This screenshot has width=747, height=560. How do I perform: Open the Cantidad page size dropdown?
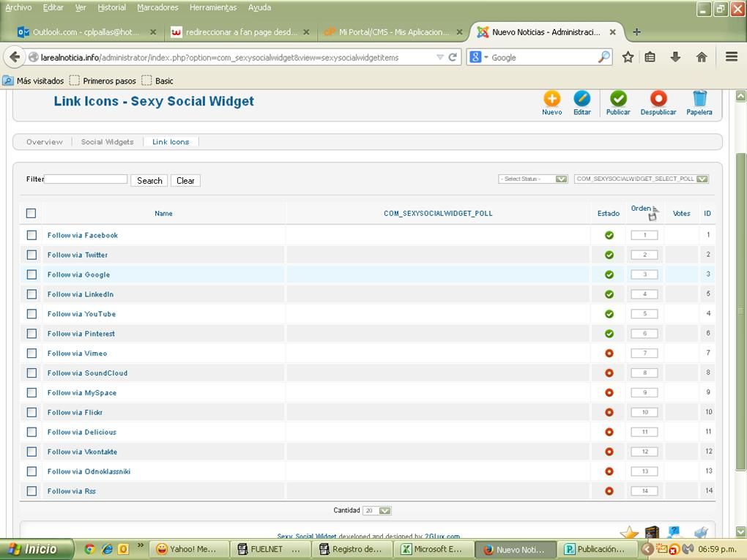pyautogui.click(x=377, y=510)
